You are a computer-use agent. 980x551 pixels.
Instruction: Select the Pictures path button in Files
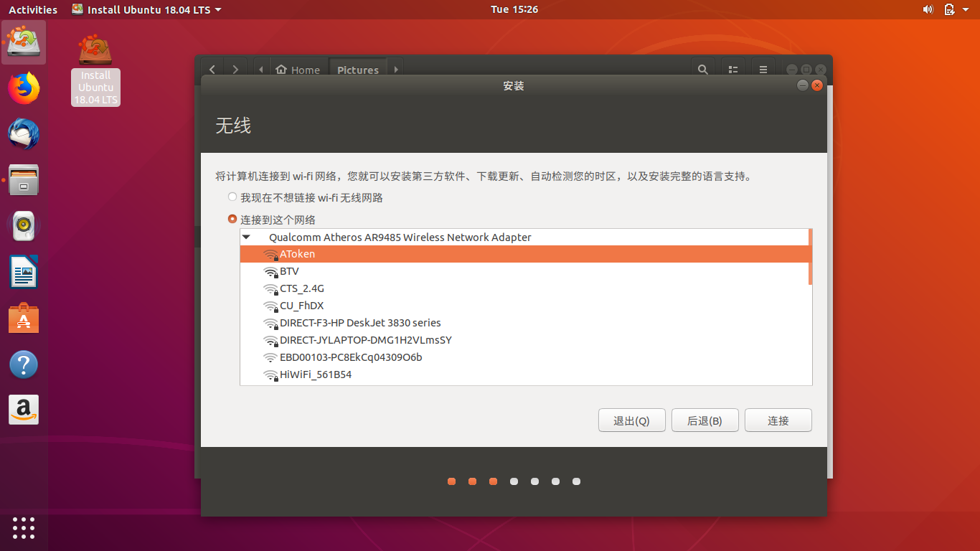[x=358, y=70]
